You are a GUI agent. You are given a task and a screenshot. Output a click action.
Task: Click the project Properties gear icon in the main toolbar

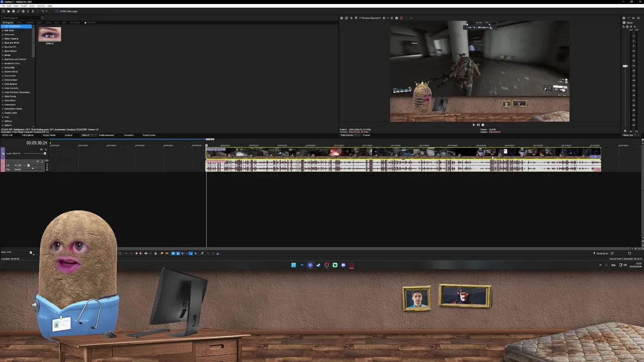tap(23, 11)
